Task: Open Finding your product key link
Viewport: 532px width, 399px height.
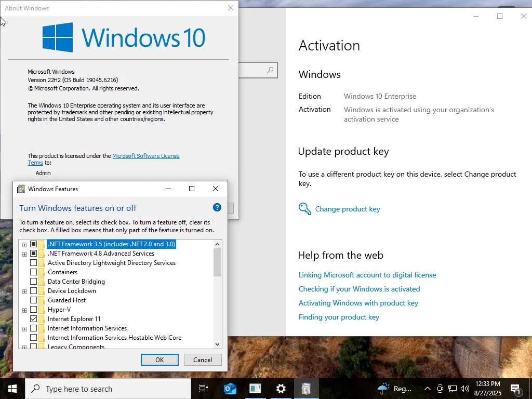Action: point(339,317)
